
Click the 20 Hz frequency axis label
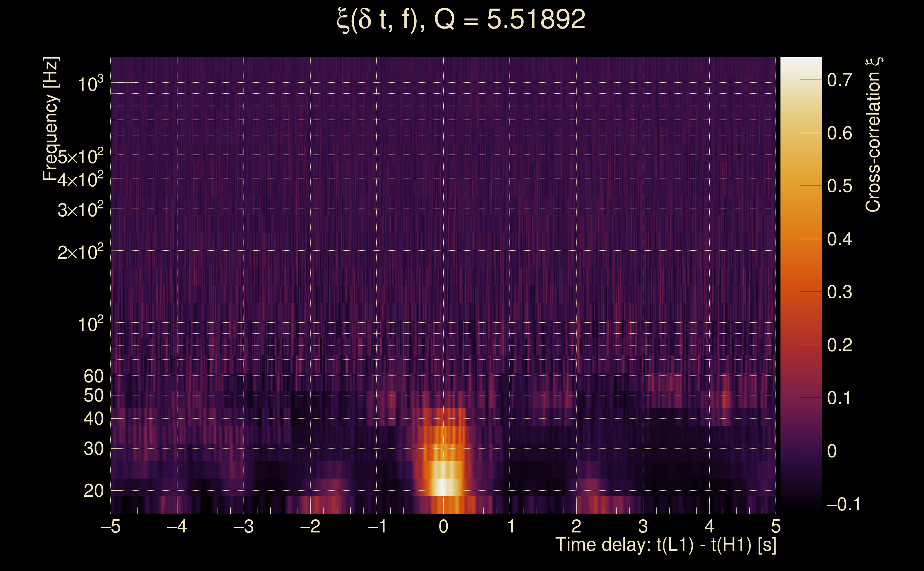point(94,491)
